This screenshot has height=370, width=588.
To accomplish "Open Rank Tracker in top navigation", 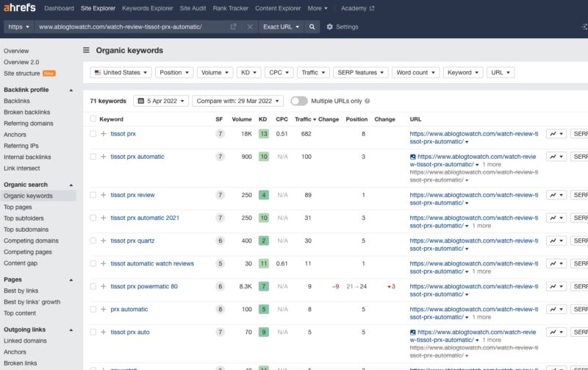I will pyautogui.click(x=230, y=8).
